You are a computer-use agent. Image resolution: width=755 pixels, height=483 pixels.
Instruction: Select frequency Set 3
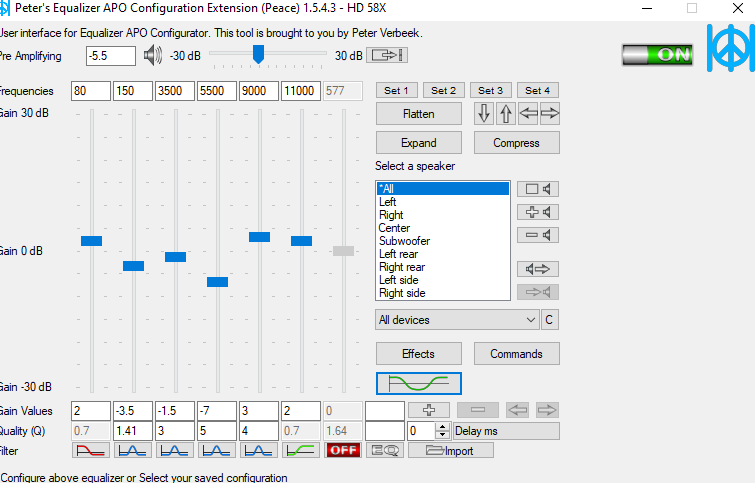coord(490,91)
